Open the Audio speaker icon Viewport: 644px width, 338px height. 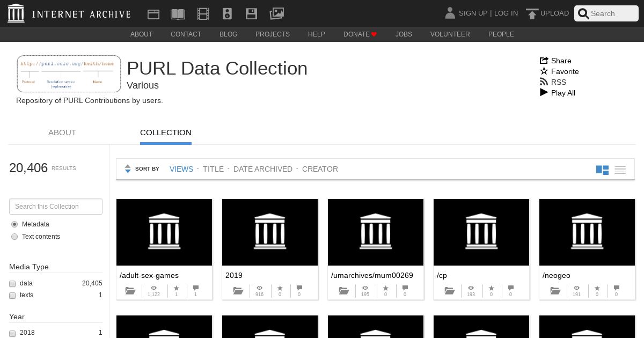click(227, 14)
